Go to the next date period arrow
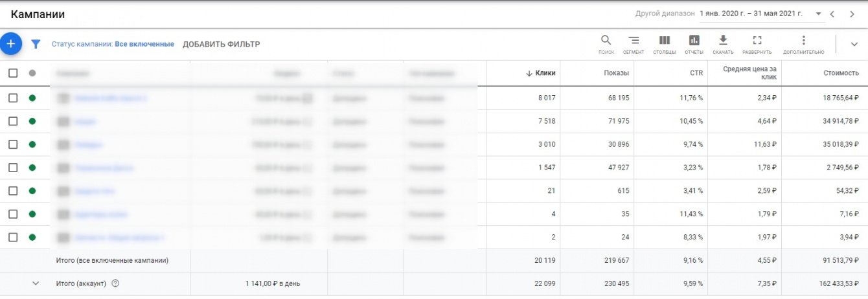Screen dimensions: 868x299 (x=852, y=14)
